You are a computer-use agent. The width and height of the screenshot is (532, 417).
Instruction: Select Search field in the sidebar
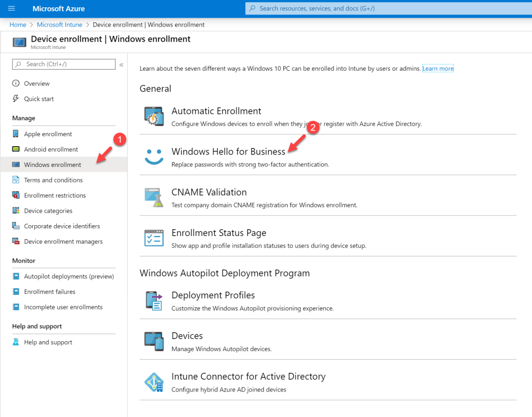[62, 64]
